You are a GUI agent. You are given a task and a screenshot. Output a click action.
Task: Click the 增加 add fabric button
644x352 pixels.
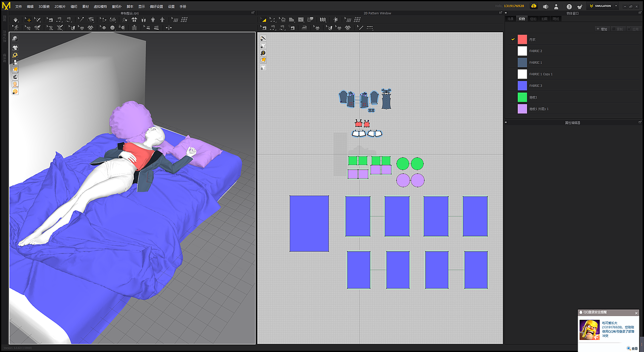(x=602, y=29)
